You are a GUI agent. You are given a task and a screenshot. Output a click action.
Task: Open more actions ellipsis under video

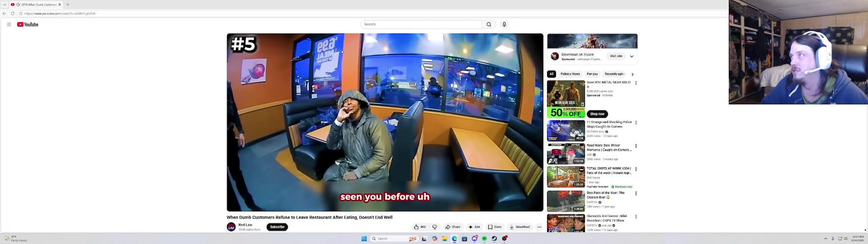click(539, 227)
